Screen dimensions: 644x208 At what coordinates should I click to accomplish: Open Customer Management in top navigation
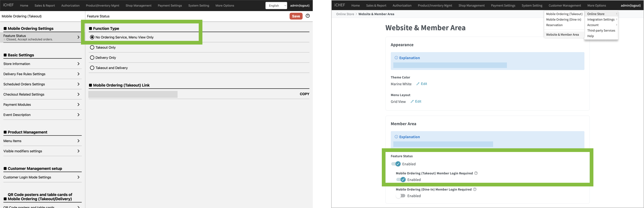click(x=564, y=6)
